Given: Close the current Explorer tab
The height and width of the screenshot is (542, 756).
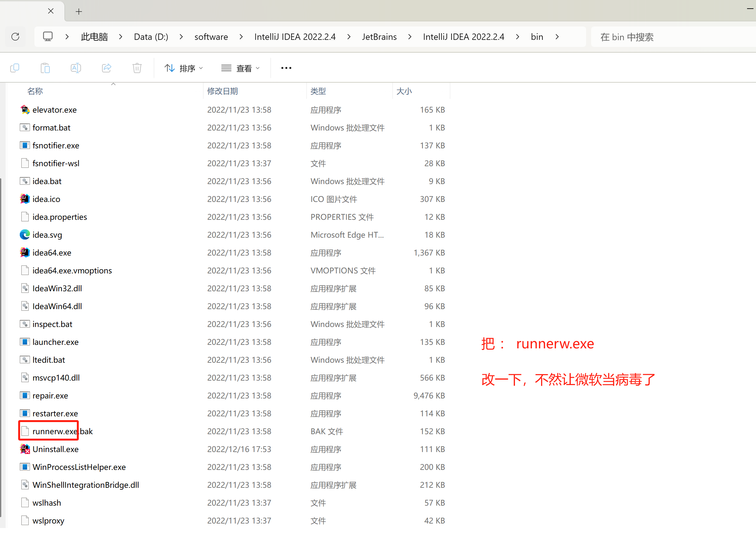Looking at the screenshot, I should tap(51, 11).
